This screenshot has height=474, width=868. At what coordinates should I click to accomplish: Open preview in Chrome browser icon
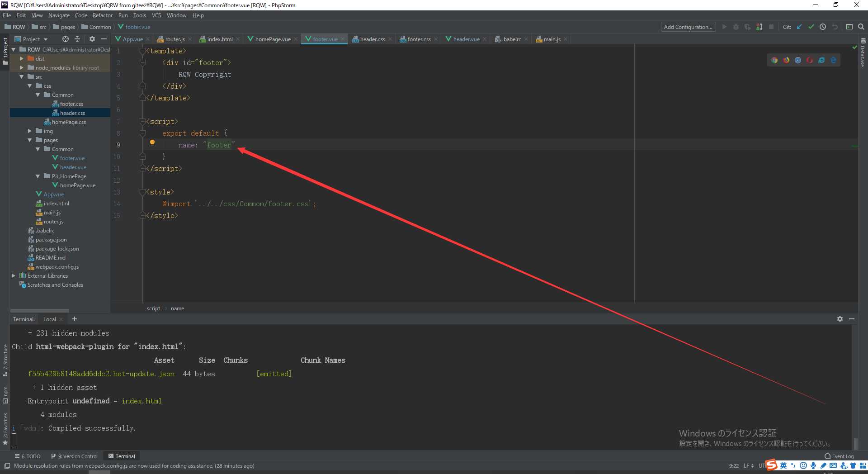pyautogui.click(x=774, y=60)
